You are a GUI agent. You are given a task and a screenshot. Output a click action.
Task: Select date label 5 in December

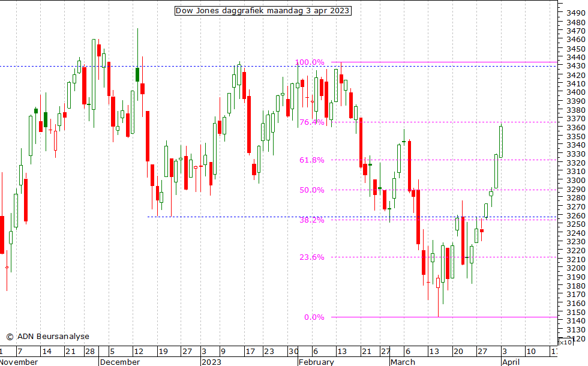(112, 352)
